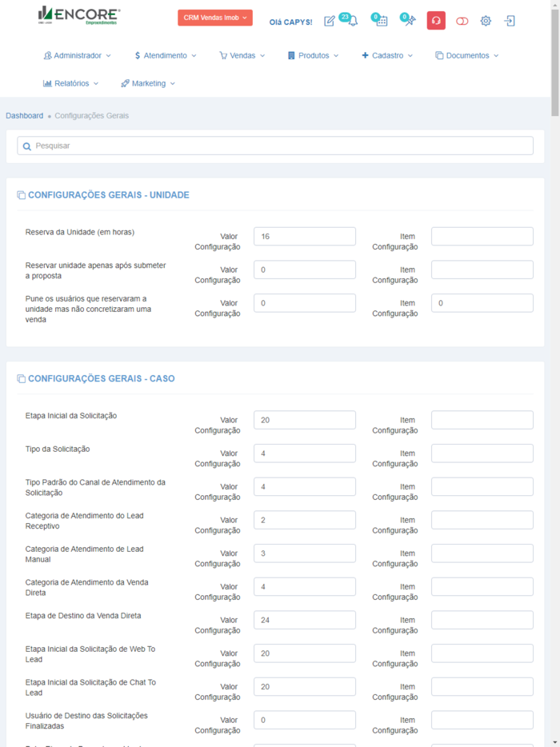Expand the Administrador menu
The height and width of the screenshot is (747, 560).
point(78,56)
